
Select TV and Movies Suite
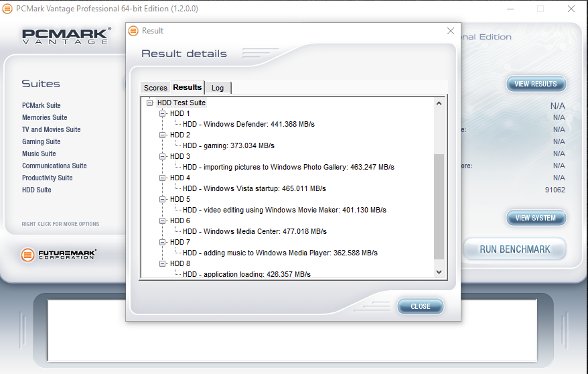coord(52,129)
